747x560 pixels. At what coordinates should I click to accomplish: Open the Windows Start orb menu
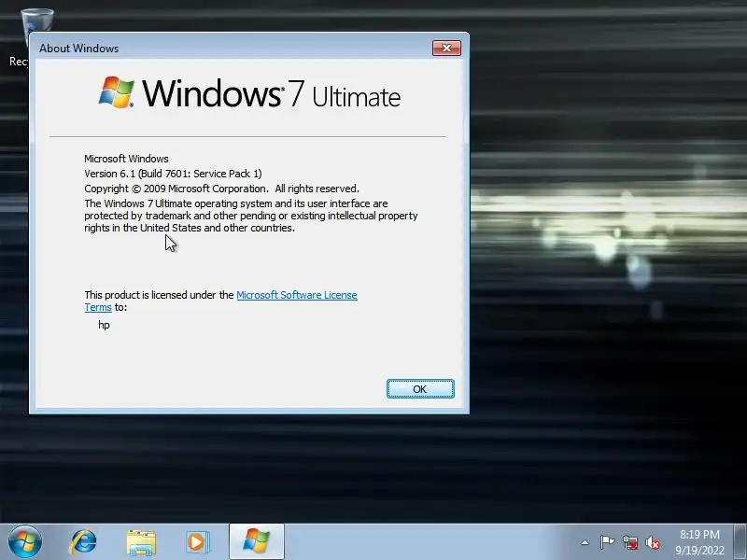click(x=25, y=542)
